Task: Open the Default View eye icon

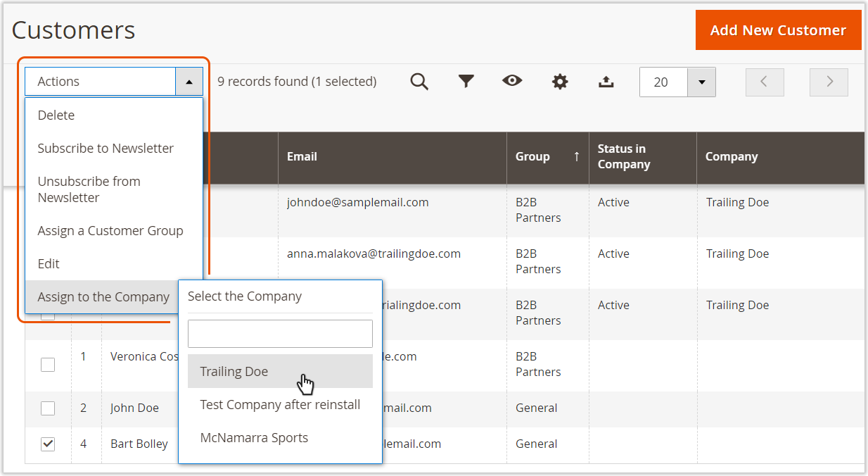Action: pyautogui.click(x=512, y=81)
